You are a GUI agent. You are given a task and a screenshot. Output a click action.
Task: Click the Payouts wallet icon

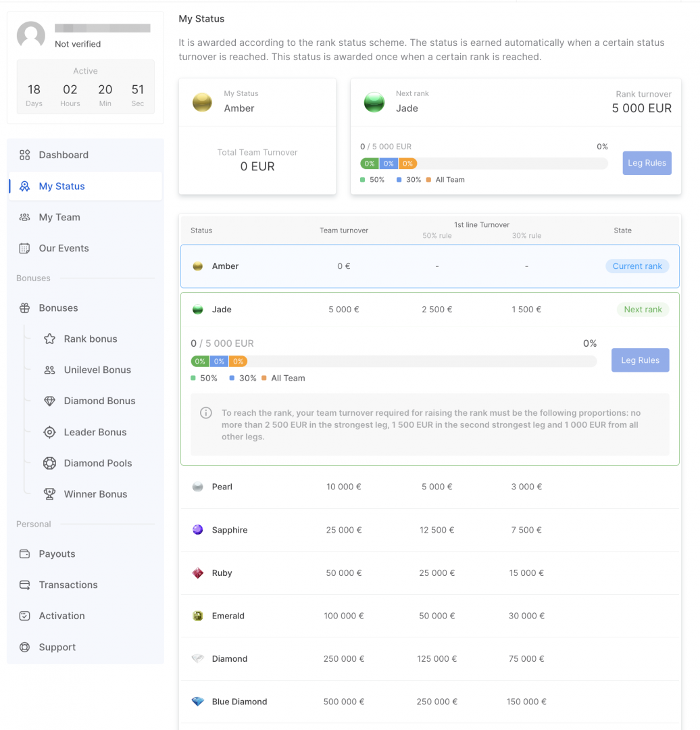click(x=25, y=554)
